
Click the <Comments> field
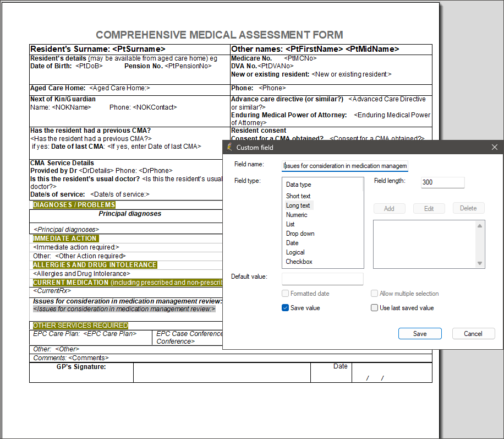tap(89, 358)
